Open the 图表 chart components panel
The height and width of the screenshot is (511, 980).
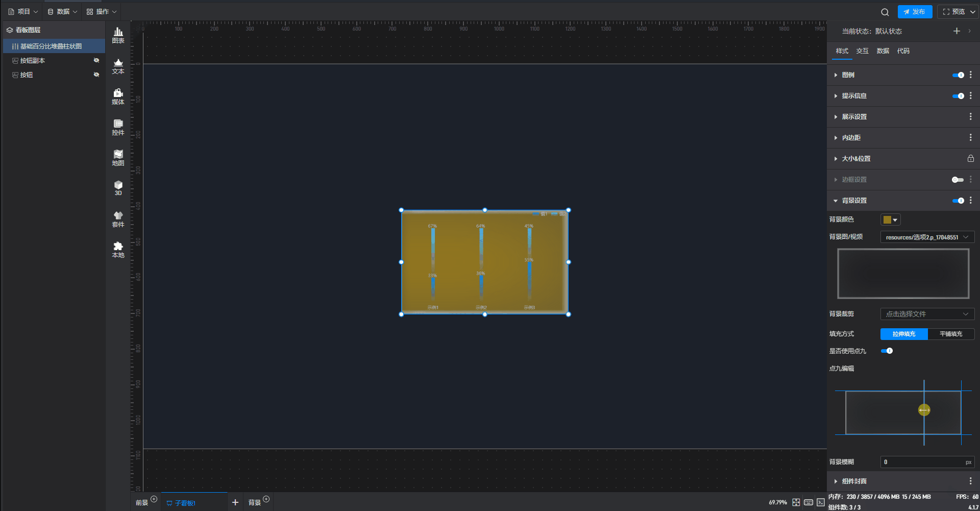point(118,35)
